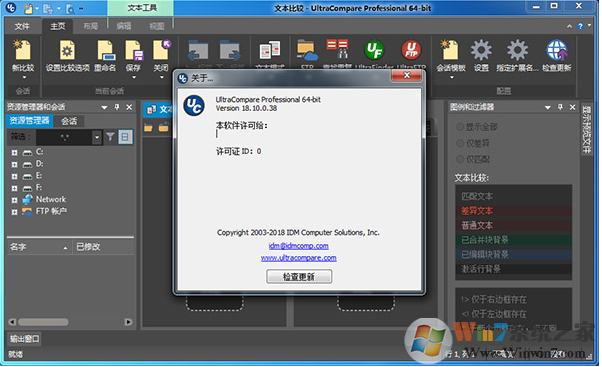Viewport: 602px width, 367px height.
Task: Open the FTP folder cloud icon
Action: tap(307, 50)
